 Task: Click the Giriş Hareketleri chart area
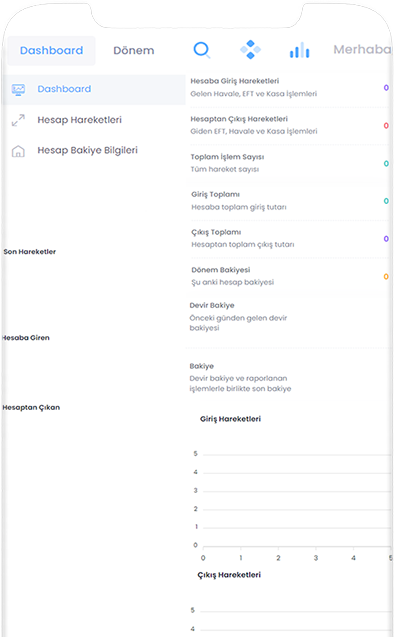tap(293, 500)
